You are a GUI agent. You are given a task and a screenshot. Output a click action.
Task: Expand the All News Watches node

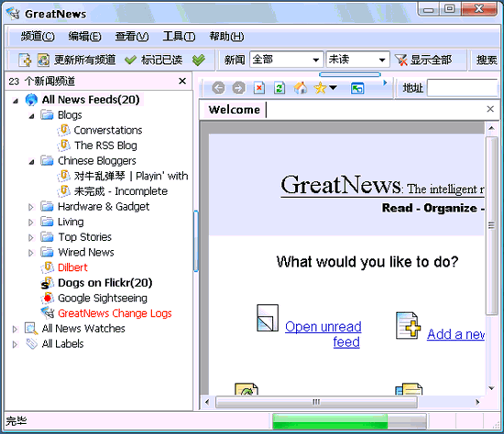15,329
